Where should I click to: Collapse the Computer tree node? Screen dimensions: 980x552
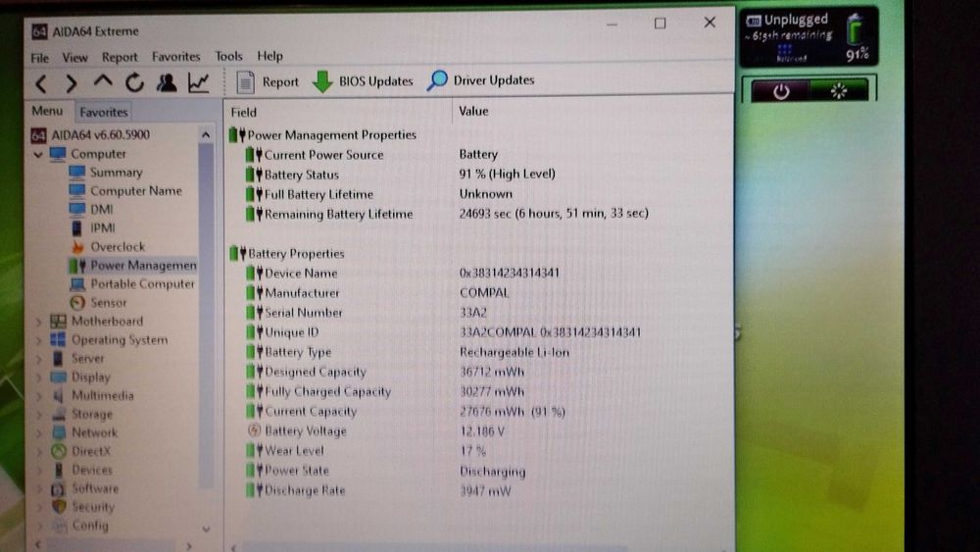click(38, 154)
